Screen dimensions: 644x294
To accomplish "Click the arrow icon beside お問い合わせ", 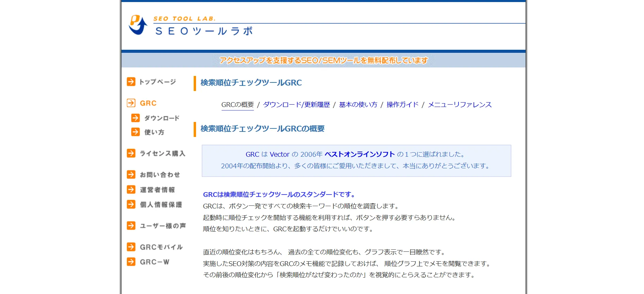I will 131,174.
